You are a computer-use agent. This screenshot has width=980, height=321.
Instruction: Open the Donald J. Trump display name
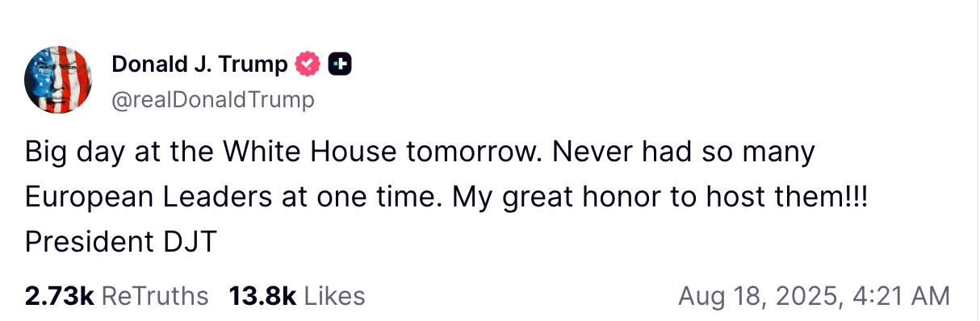pyautogui.click(x=199, y=64)
